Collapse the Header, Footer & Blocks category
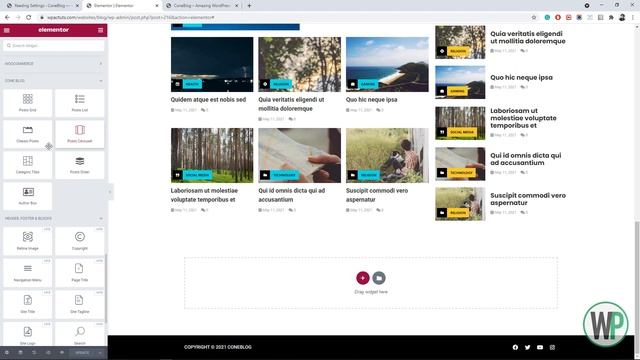The image size is (640, 360). click(x=53, y=218)
